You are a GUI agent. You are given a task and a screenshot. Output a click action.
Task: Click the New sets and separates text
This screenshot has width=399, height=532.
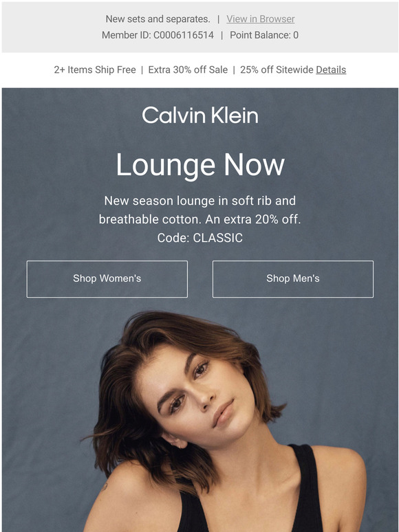click(158, 19)
